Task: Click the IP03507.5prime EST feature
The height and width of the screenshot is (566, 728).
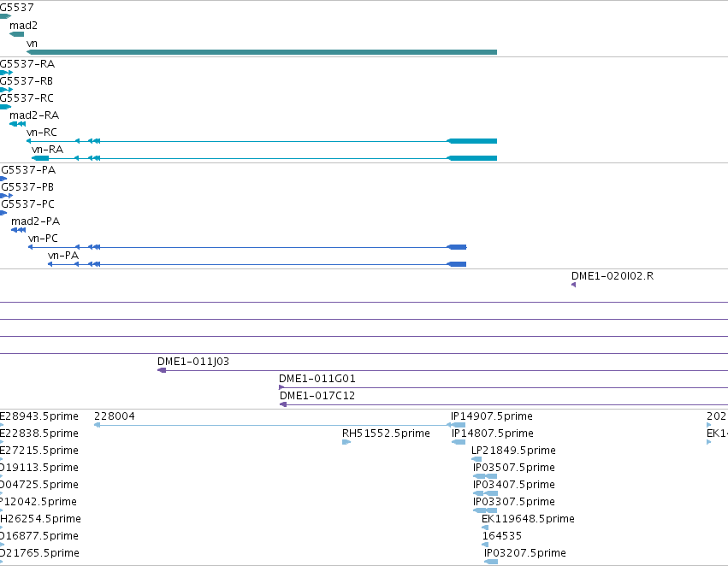Action: pyautogui.click(x=485, y=476)
